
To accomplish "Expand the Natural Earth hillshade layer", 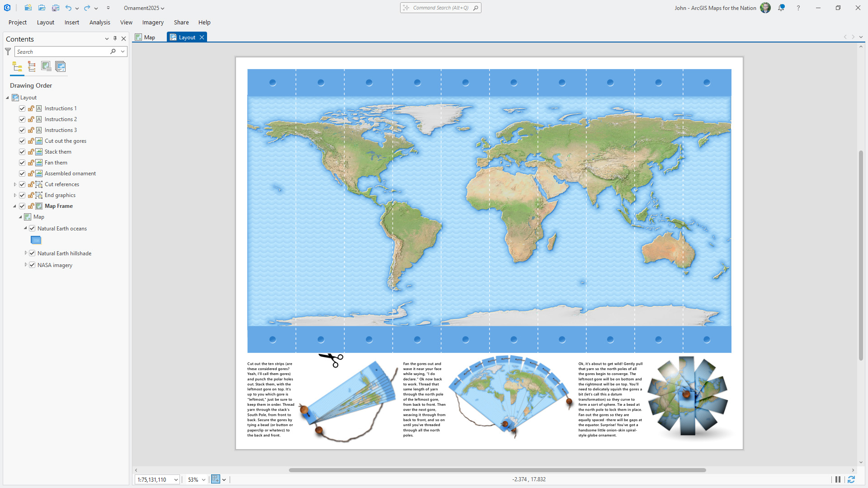I will click(x=25, y=253).
